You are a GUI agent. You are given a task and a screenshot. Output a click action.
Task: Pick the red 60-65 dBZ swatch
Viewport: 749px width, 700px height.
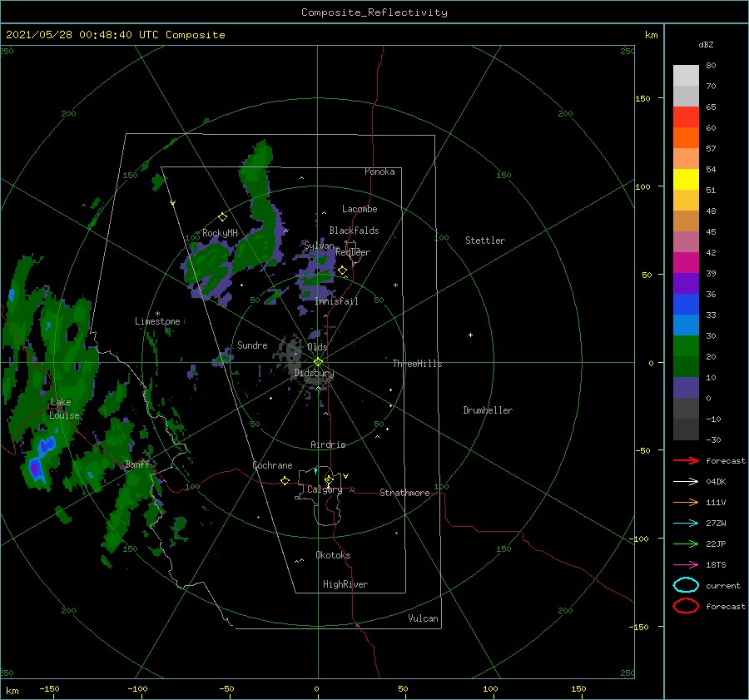coord(686,117)
